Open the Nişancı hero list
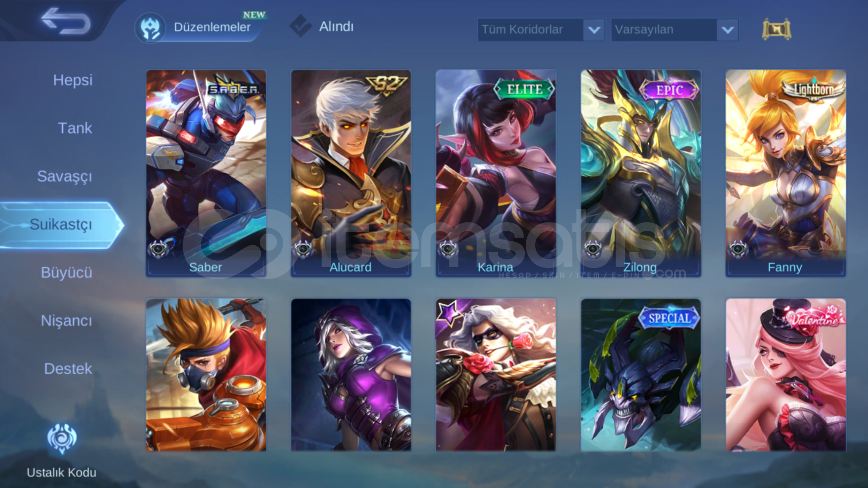This screenshot has width=868, height=488. click(x=66, y=320)
